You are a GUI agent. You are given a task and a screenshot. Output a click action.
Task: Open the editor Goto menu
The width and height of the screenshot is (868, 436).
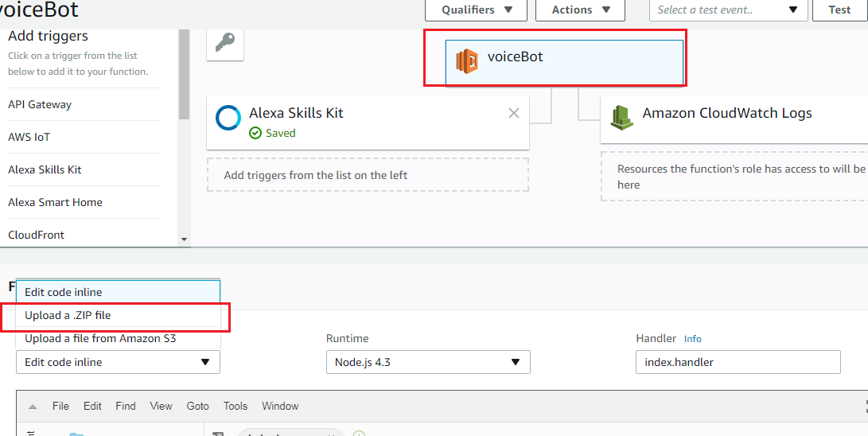[x=197, y=406]
